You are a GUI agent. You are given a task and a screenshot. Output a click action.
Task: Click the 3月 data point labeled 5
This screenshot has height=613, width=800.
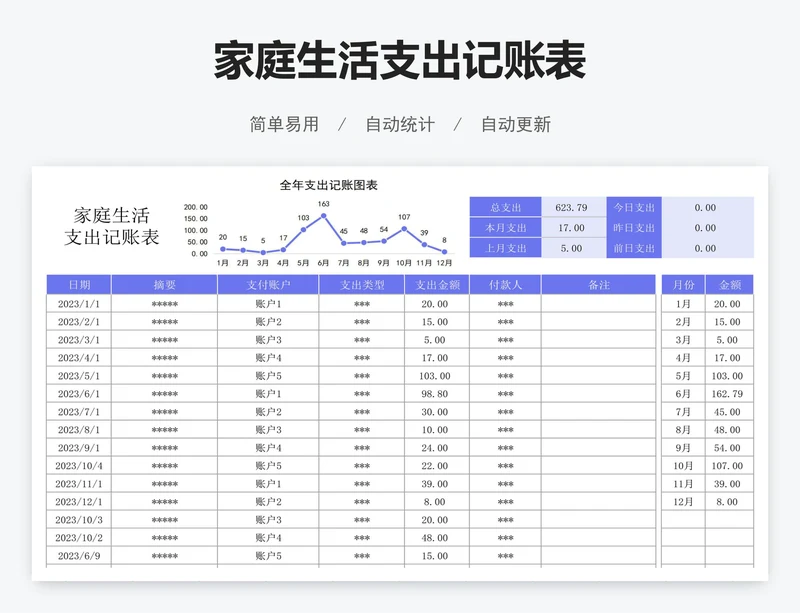[x=263, y=252]
